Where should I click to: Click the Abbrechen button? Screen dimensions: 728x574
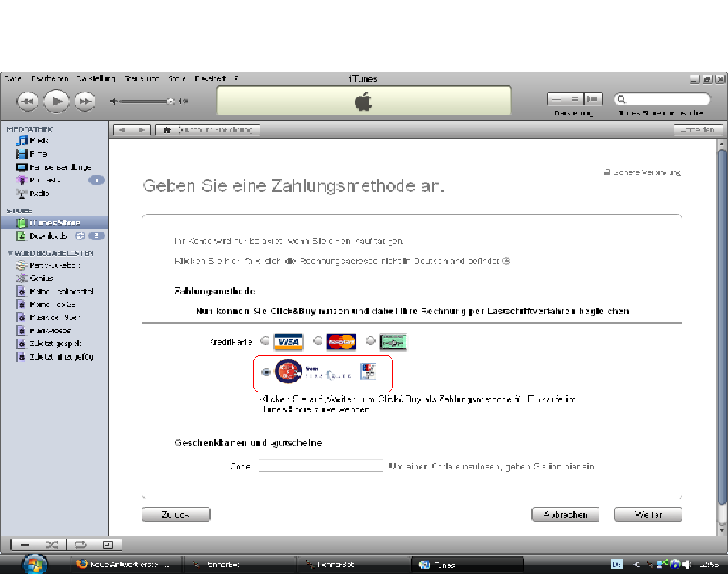[x=565, y=515]
